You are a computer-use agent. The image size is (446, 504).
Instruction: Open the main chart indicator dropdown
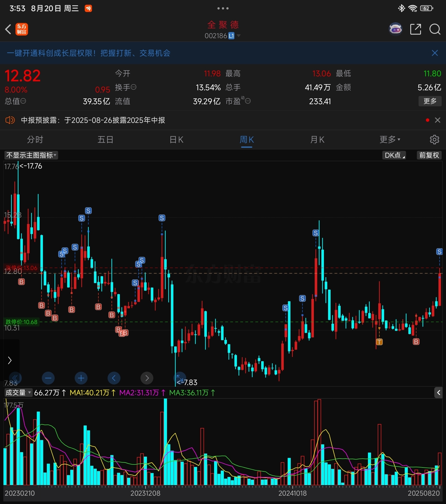[31, 155]
